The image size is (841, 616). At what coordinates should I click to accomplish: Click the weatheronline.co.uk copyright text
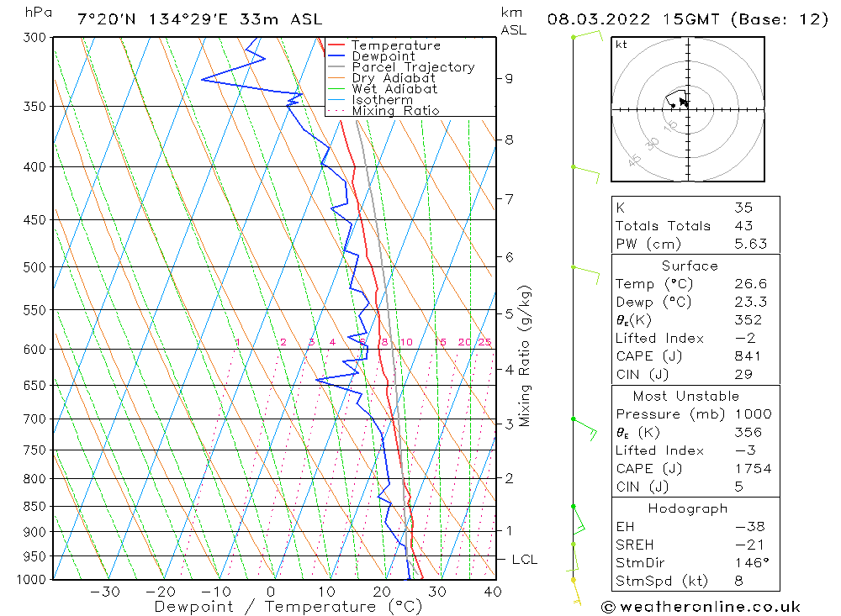(701, 607)
